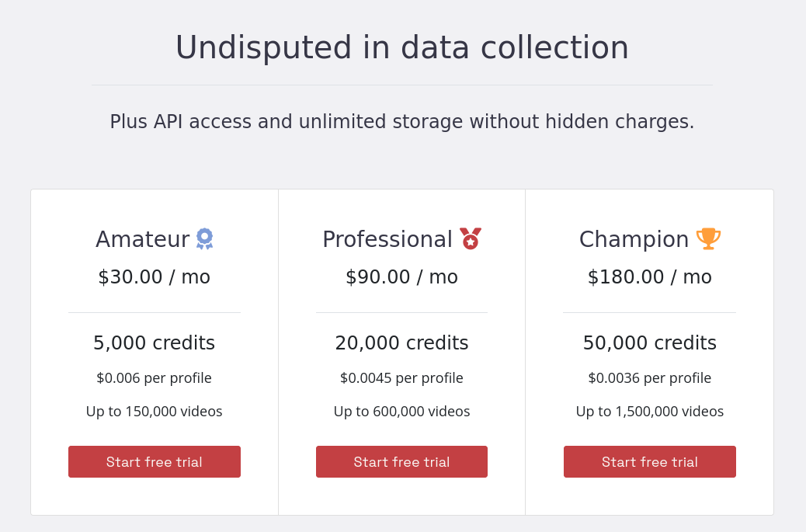Viewport: 806px width, 532px height.
Task: Select the Champion plan heading
Action: [634, 239]
